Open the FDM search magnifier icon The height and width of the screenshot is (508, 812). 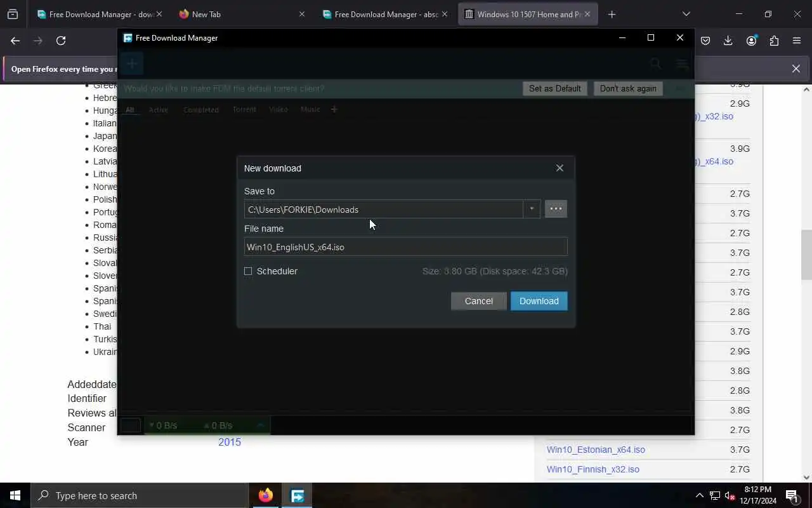click(655, 63)
